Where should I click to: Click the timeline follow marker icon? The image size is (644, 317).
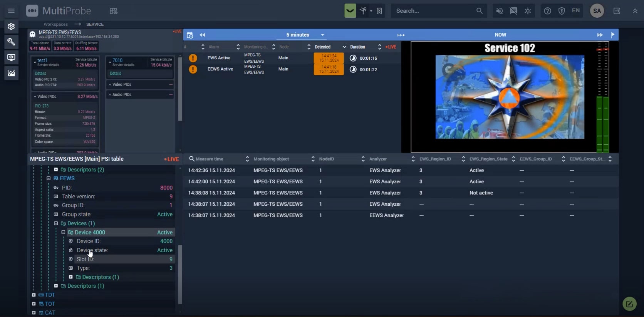pos(401,35)
